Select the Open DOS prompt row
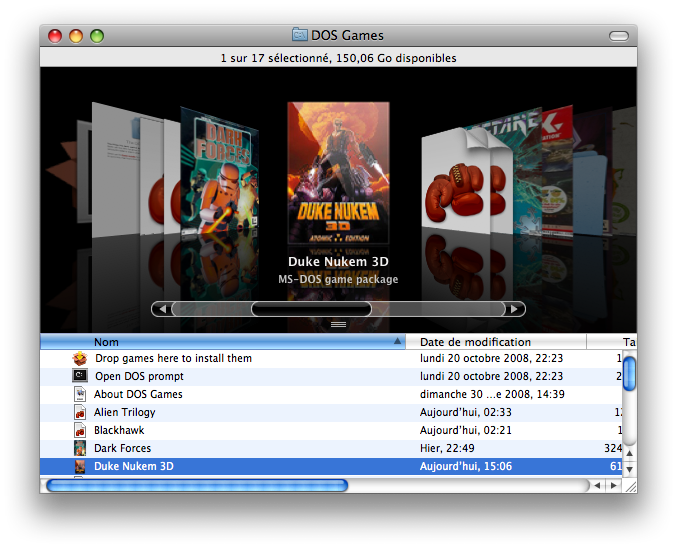677x548 pixels. 331,376
